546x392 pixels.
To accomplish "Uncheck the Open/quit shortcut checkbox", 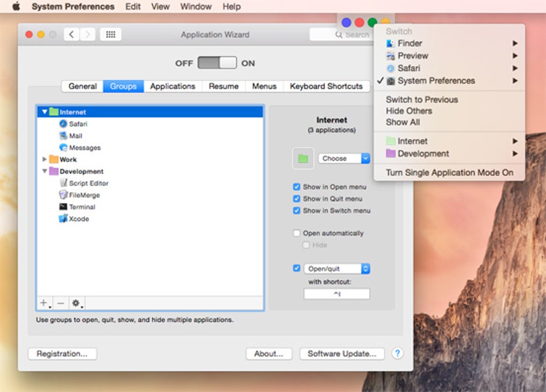I will [x=297, y=268].
